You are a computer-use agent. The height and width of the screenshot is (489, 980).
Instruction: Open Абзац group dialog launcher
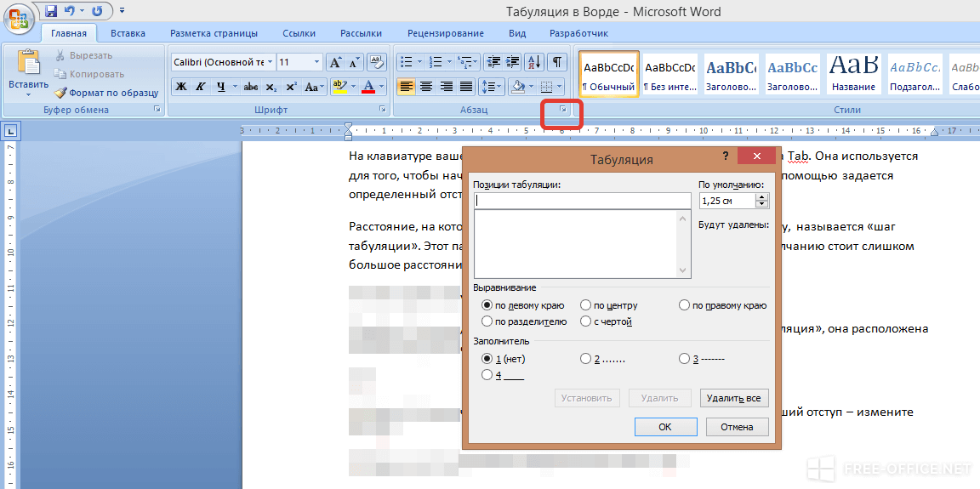(x=562, y=110)
